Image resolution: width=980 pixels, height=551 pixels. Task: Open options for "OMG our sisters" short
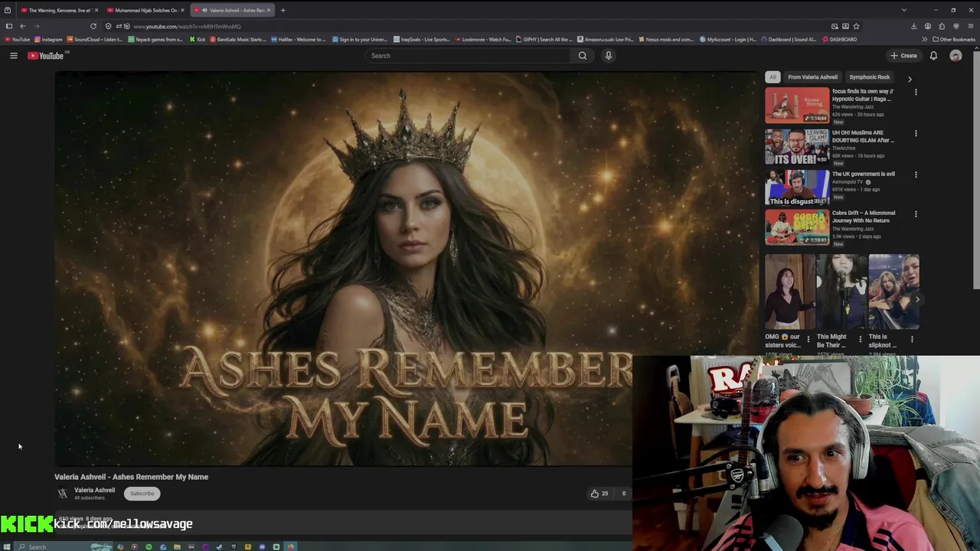(x=808, y=339)
